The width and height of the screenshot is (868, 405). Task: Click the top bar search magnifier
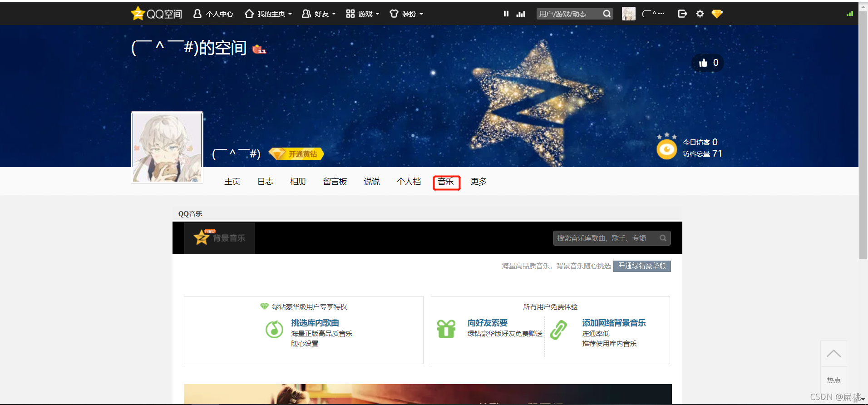tap(607, 14)
